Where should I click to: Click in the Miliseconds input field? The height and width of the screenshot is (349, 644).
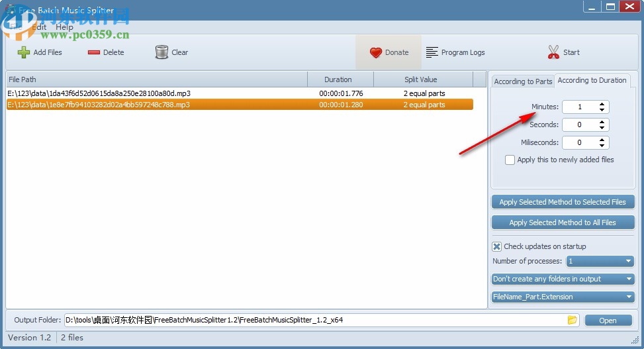[x=580, y=142]
